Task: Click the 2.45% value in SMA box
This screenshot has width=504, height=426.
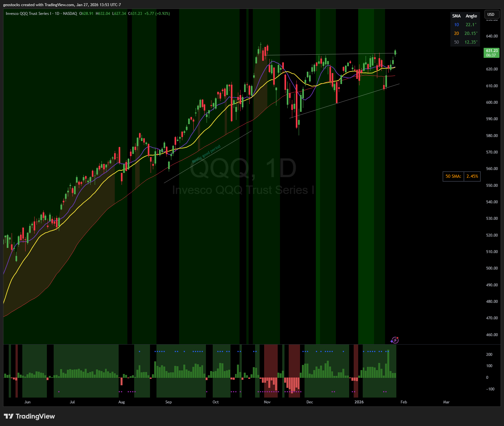Action: (x=472, y=176)
